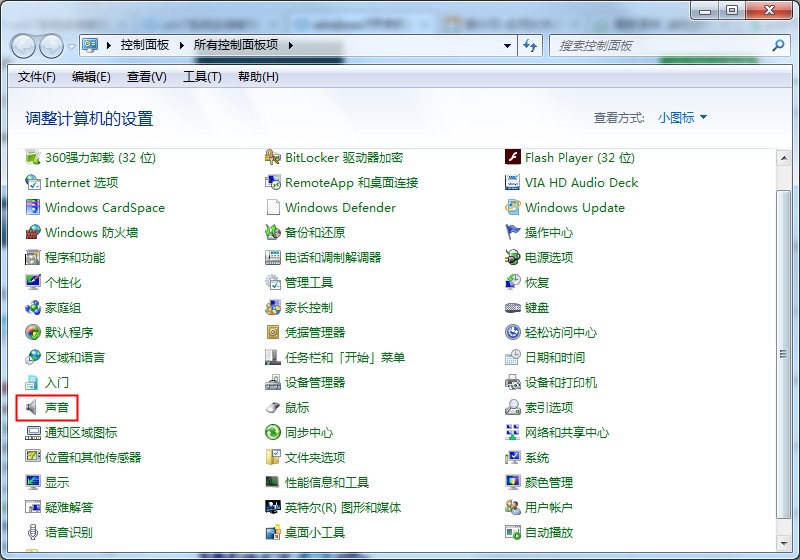Image resolution: width=800 pixels, height=560 pixels.
Task: Open the 电源选项 icon
Action: pos(512,257)
